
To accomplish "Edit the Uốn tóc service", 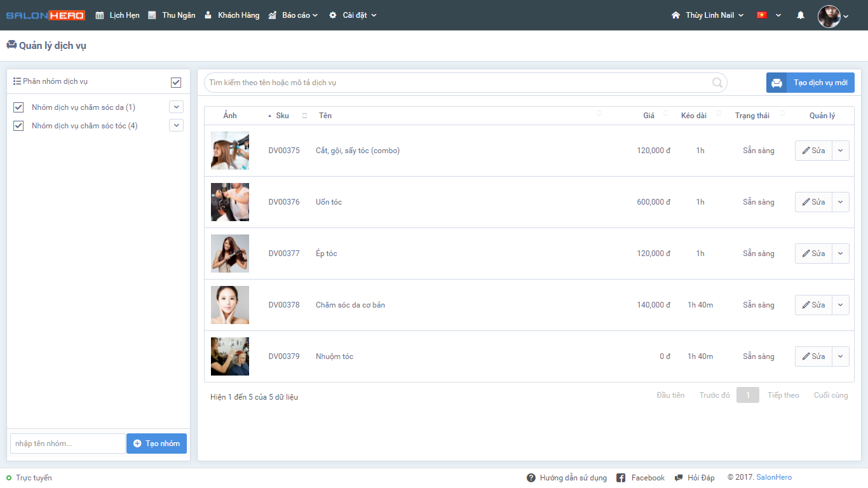I will point(813,202).
